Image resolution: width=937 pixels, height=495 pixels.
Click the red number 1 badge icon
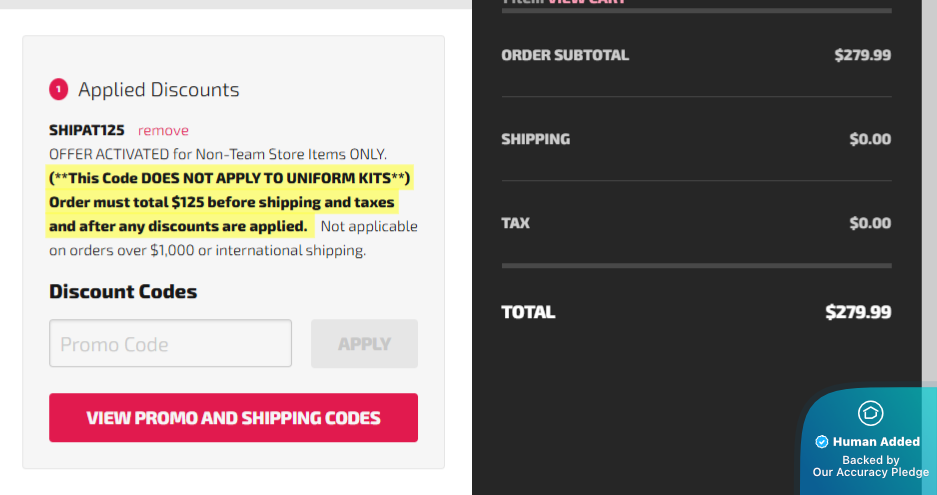coord(58,90)
